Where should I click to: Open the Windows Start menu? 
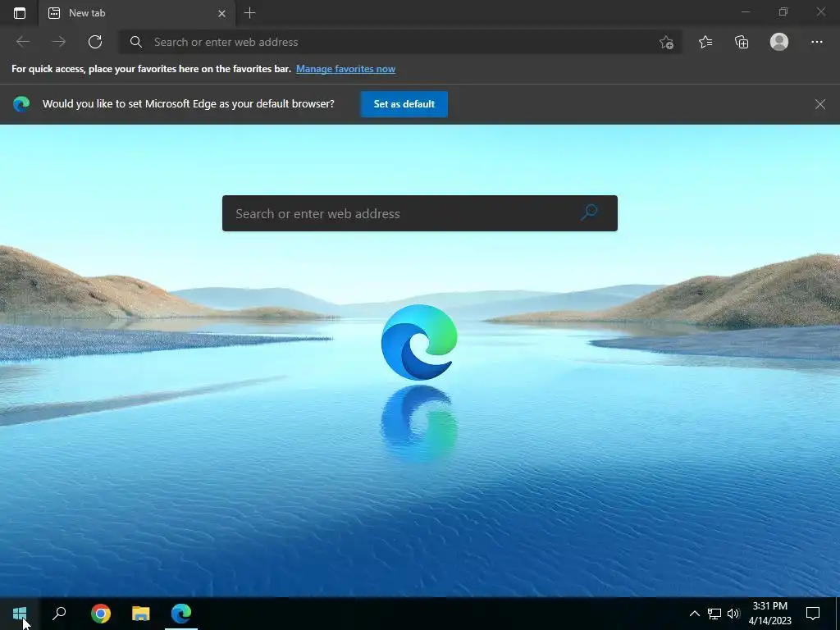point(20,614)
